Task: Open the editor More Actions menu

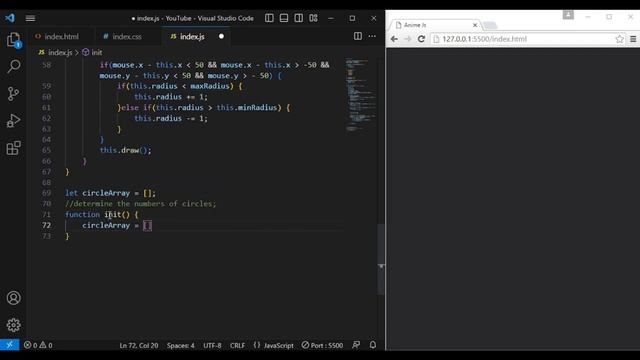Action: (x=372, y=36)
